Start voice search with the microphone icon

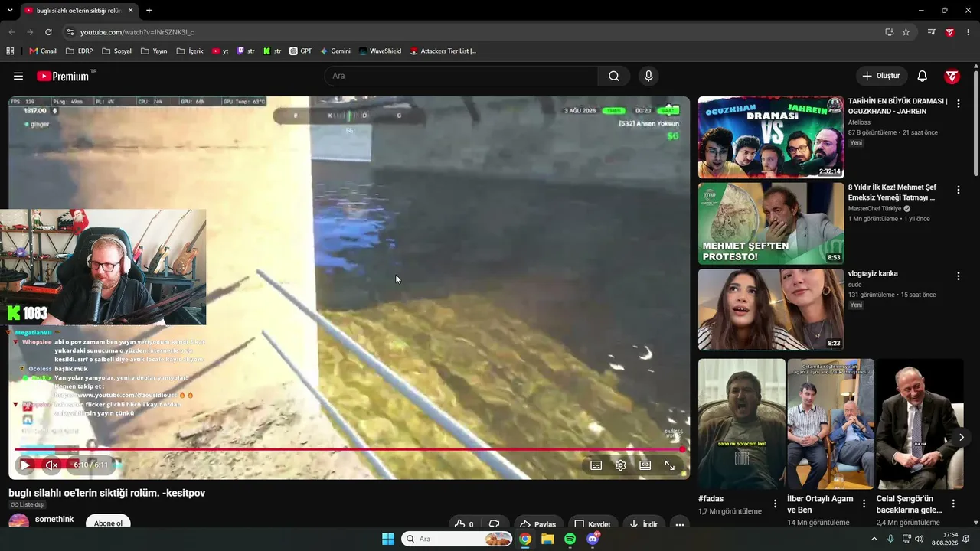coord(648,77)
